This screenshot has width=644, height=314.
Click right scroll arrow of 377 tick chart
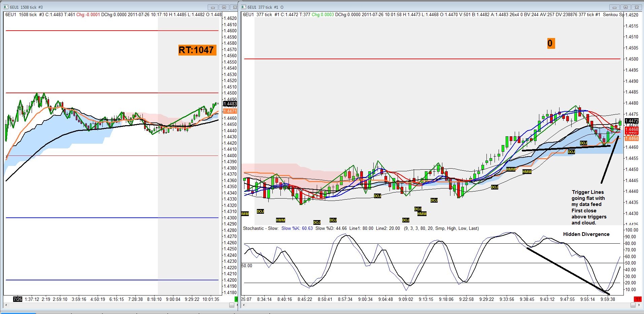click(640, 305)
